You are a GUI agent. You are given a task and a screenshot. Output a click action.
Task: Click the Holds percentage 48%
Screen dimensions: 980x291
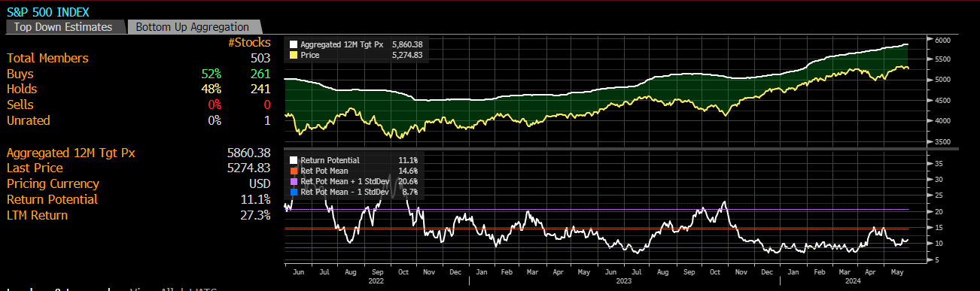(211, 89)
